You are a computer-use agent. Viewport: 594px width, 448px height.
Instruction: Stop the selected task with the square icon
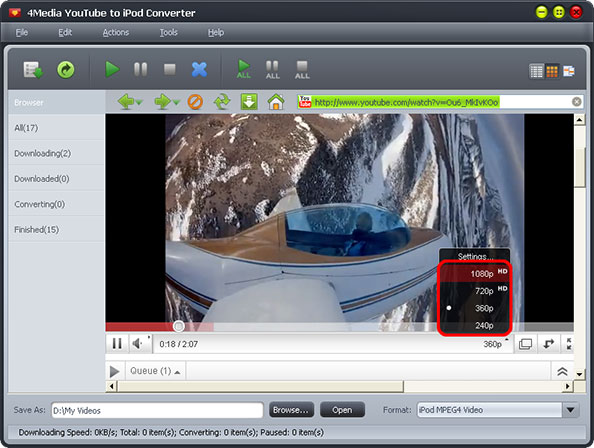point(170,70)
